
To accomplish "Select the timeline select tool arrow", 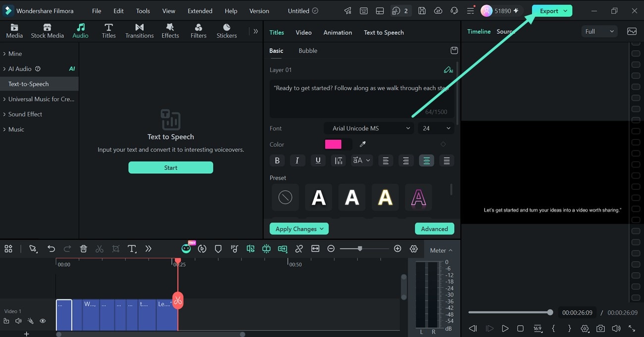I will point(33,249).
